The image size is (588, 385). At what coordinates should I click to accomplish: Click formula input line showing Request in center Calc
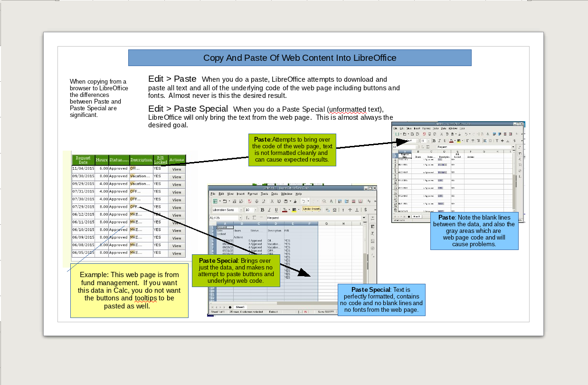pyautogui.click(x=313, y=218)
